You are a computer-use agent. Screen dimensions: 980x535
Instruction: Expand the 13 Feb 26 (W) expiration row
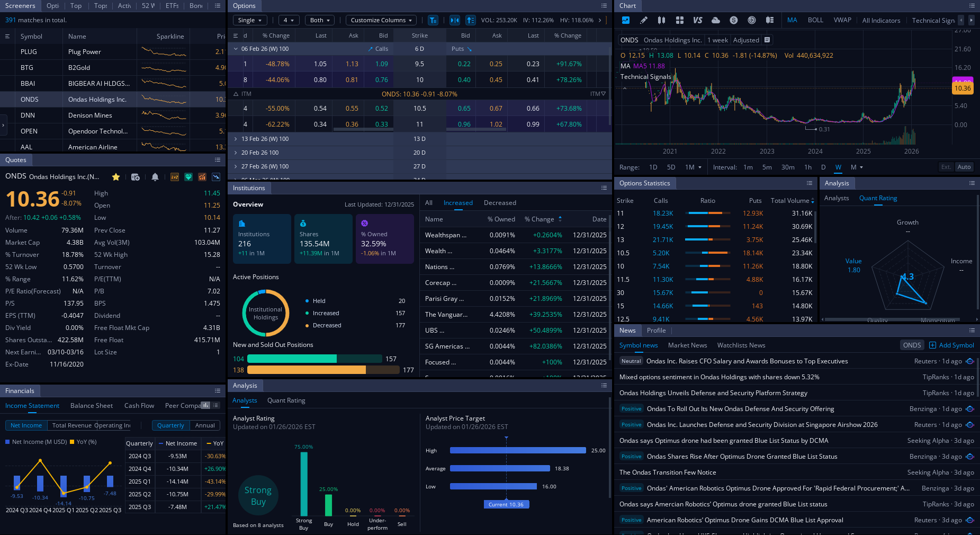point(236,139)
